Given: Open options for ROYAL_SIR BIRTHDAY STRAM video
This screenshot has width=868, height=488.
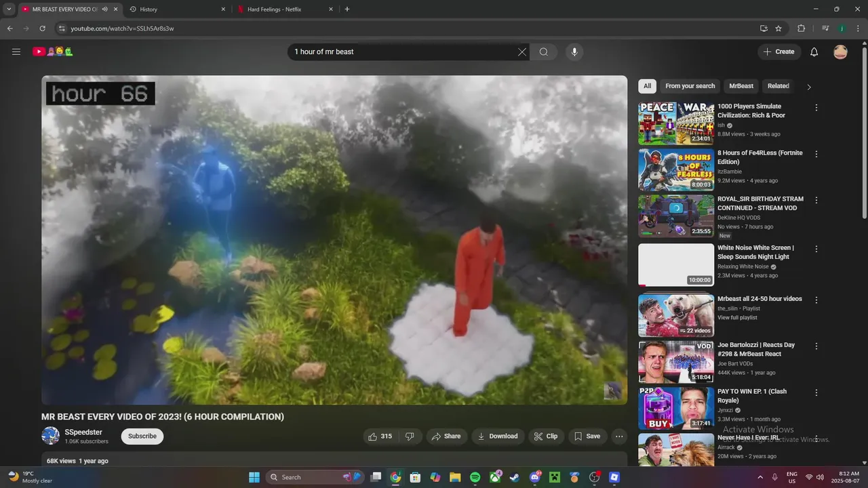Looking at the screenshot, I should [x=816, y=200].
